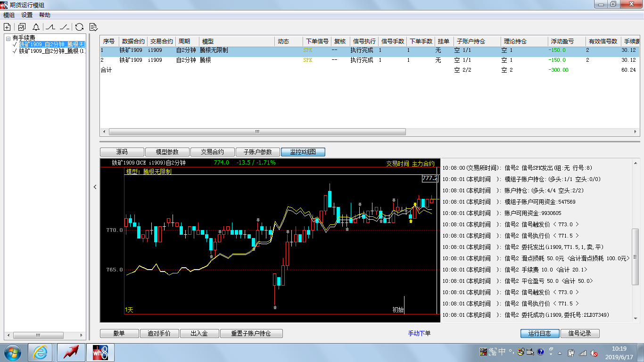Click the 手动下单 link
The height and width of the screenshot is (362, 644).
[x=419, y=333]
